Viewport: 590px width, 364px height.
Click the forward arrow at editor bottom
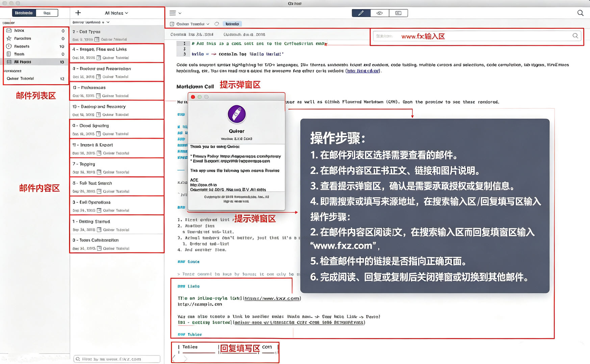tap(185, 358)
